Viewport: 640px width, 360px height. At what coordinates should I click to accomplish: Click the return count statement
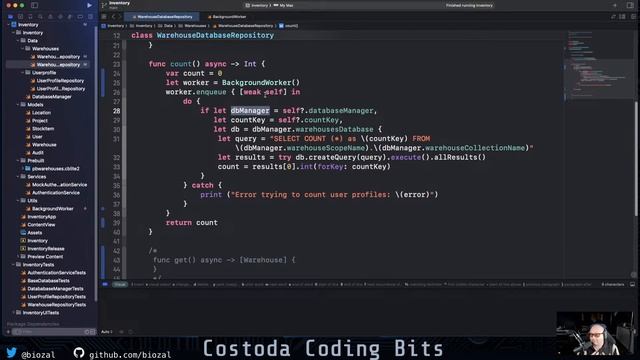191,223
